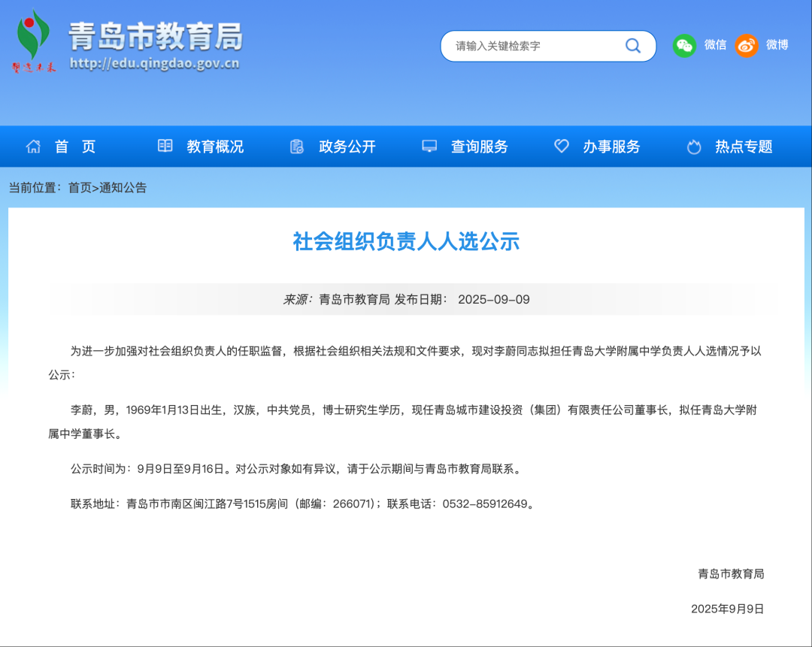812x647 pixels.
Task: Click the signature 青岛市教育局 at article end
Action: point(731,573)
